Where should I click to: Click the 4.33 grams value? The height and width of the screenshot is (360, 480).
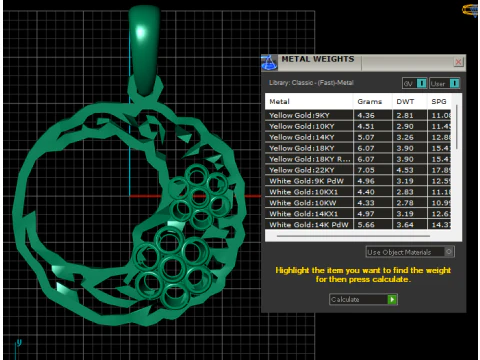366,203
